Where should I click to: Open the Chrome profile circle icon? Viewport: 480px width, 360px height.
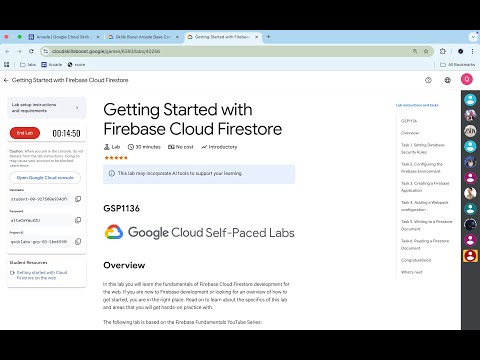click(x=460, y=51)
